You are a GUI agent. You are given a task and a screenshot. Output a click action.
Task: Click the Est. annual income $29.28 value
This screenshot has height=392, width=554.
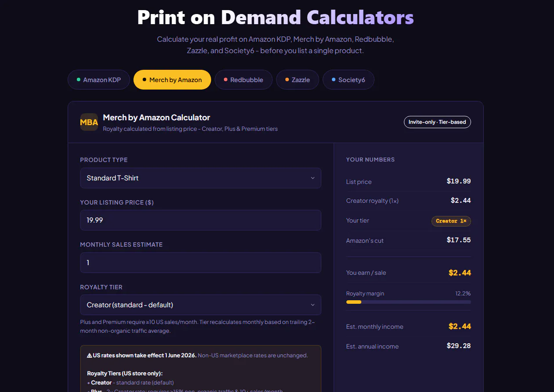point(459,346)
